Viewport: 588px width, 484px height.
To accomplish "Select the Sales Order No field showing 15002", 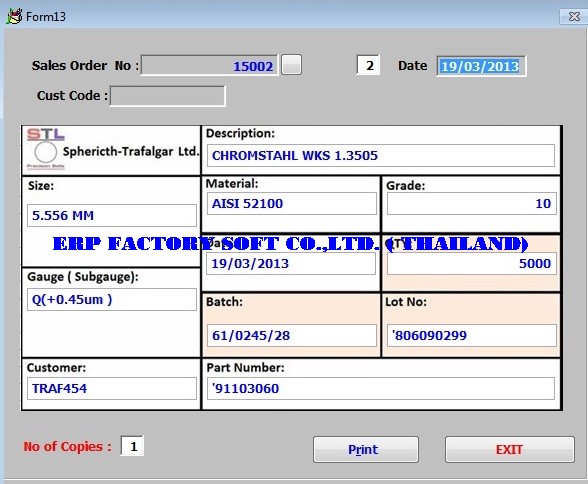I will [x=210, y=66].
